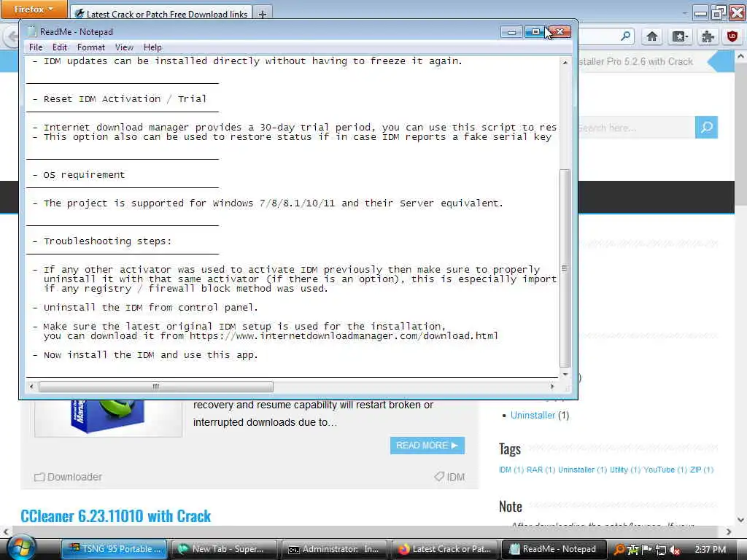Image resolution: width=747 pixels, height=560 pixels.
Task: Open the Uninstaller category link
Action: pyautogui.click(x=533, y=415)
